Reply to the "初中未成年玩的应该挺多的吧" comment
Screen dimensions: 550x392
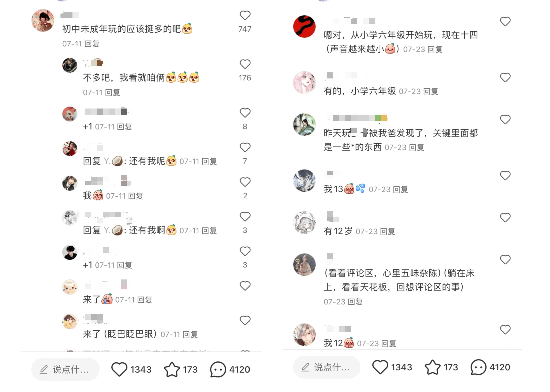pos(92,44)
